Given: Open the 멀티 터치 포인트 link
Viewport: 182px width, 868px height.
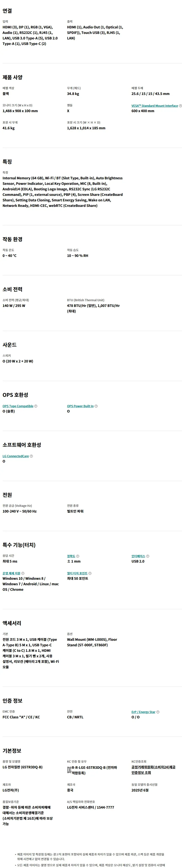Looking at the screenshot, I should [77, 573].
